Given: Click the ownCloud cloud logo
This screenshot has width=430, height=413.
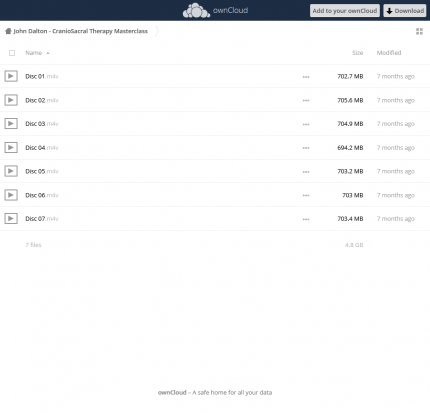Looking at the screenshot, I should tap(196, 10).
